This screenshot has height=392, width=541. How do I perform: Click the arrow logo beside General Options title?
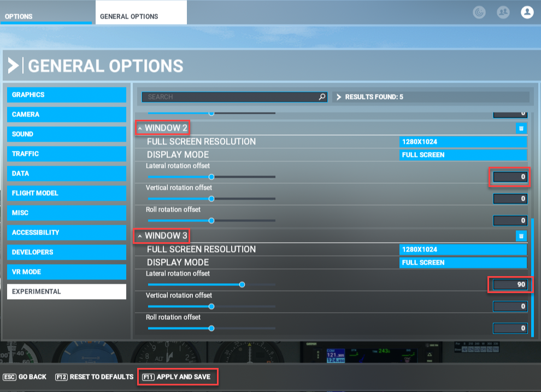[13, 66]
